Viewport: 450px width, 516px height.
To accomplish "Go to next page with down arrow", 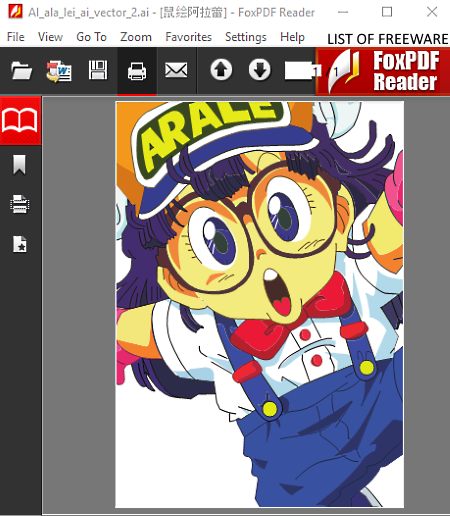I will (260, 70).
